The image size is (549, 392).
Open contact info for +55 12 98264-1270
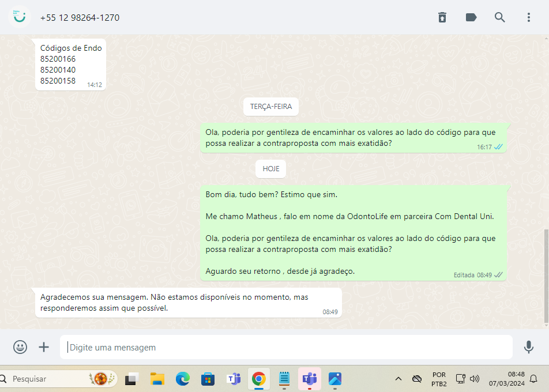pos(80,17)
